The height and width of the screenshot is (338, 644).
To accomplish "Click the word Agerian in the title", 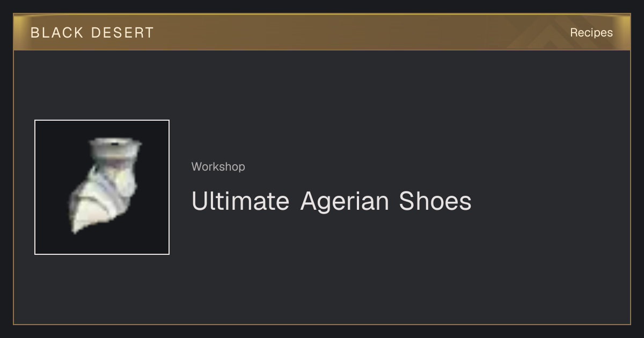I will (x=345, y=201).
